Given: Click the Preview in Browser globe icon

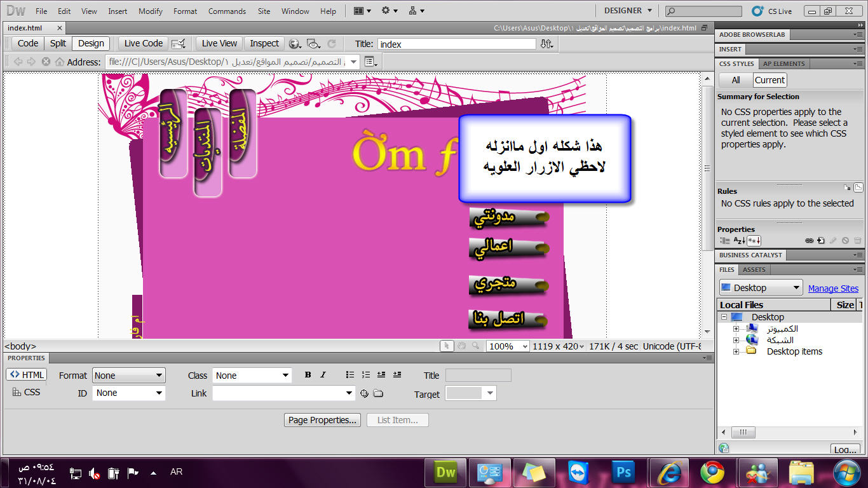Looking at the screenshot, I should coord(294,44).
